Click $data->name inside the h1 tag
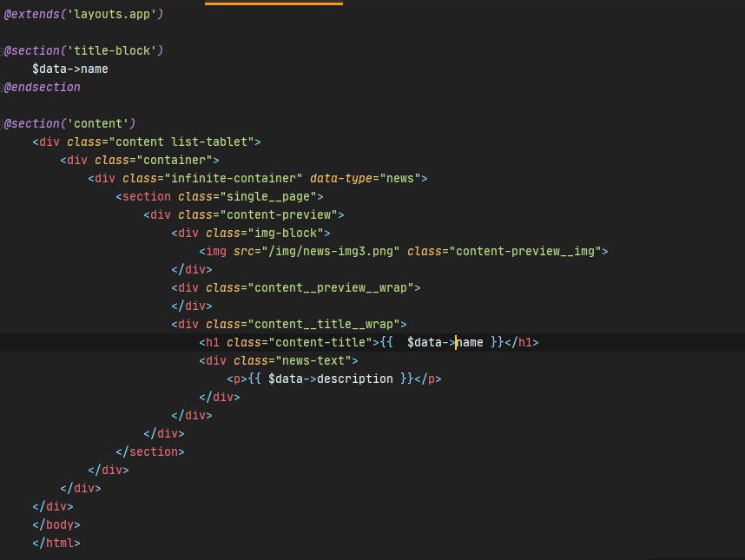Viewport: 745px width, 560px height. coord(445,342)
